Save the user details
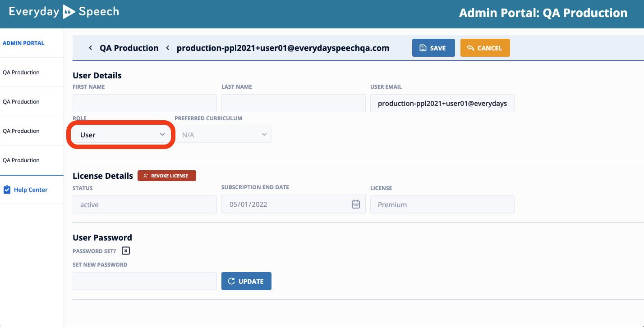This screenshot has height=327, width=644. pyautogui.click(x=434, y=48)
